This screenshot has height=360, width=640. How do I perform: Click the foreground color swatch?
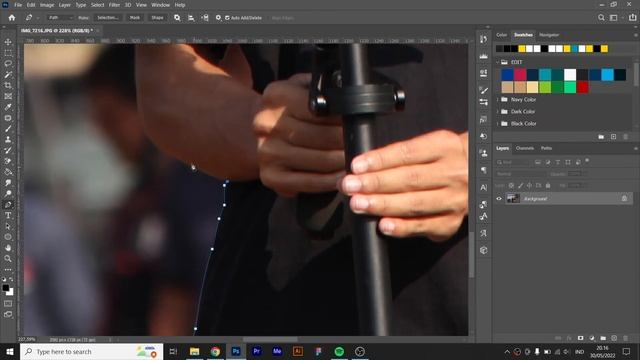coord(6,288)
